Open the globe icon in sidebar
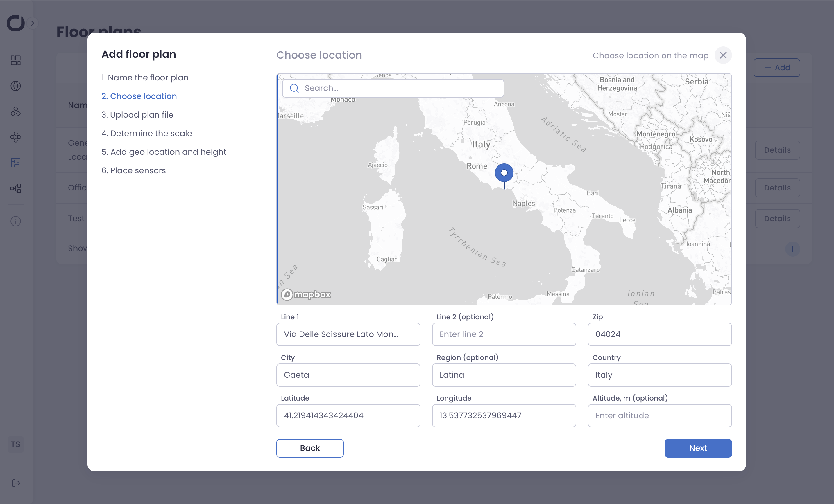This screenshot has height=504, width=834. coord(16,86)
